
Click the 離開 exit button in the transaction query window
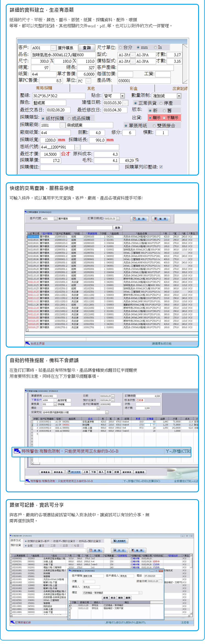[x=161, y=219]
